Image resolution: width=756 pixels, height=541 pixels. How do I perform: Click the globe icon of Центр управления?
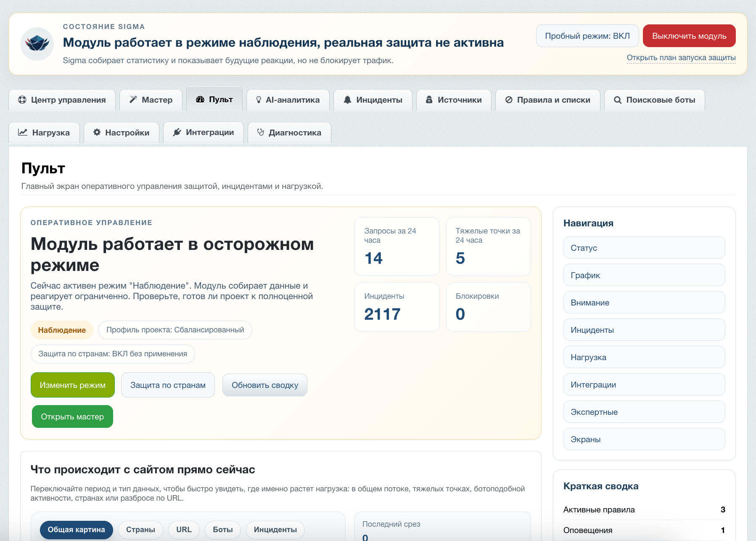[x=22, y=100]
